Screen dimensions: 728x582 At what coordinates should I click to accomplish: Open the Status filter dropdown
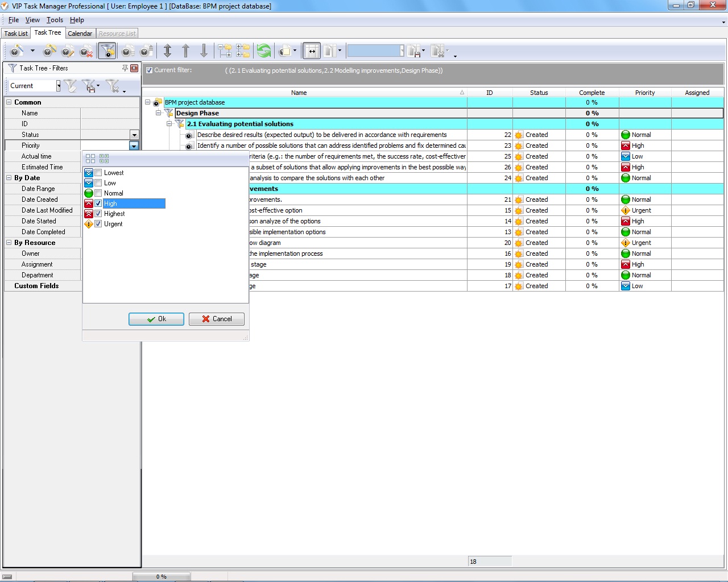pyautogui.click(x=134, y=135)
